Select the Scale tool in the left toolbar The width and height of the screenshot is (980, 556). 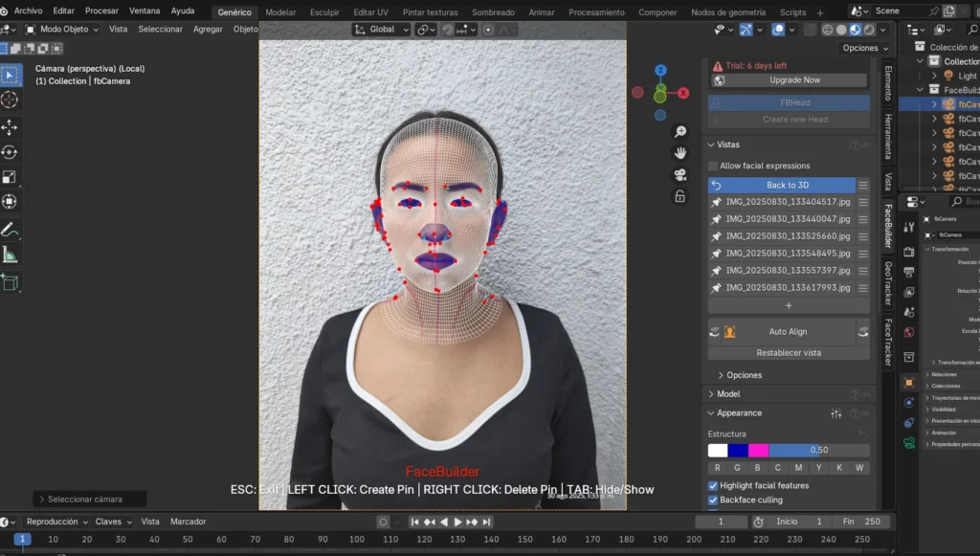click(x=11, y=176)
